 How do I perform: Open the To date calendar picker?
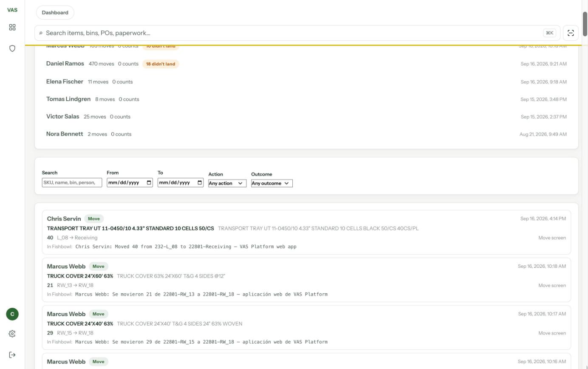200,183
